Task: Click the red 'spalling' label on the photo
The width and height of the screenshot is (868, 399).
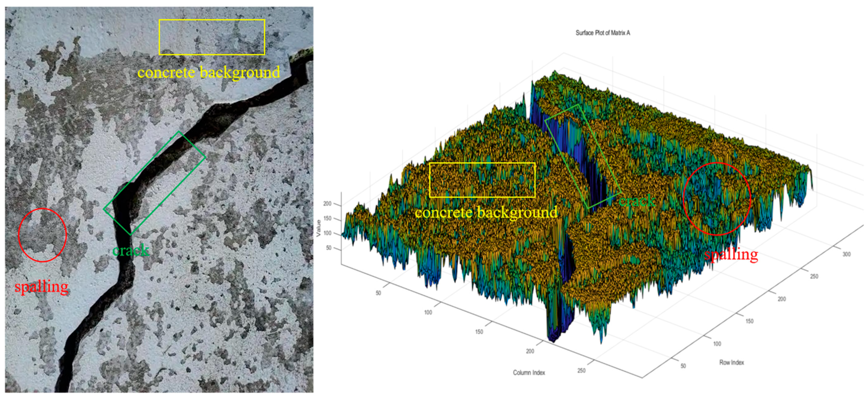Action: tap(42, 287)
